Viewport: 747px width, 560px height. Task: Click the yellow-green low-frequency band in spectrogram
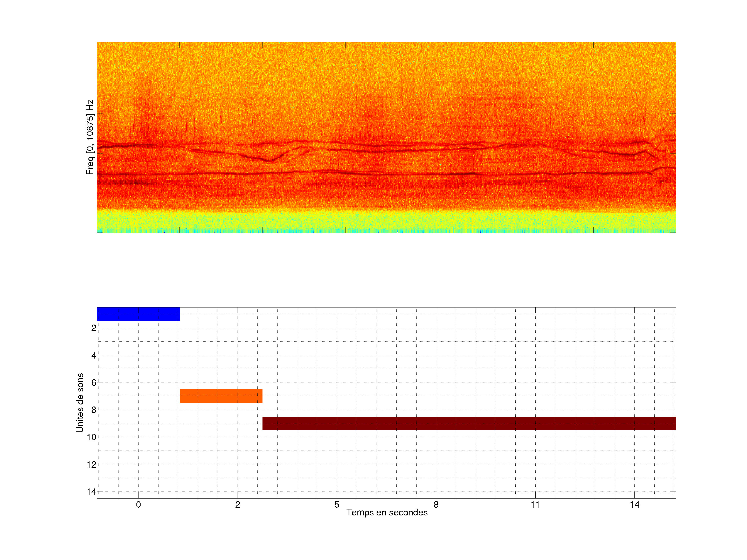click(x=386, y=221)
